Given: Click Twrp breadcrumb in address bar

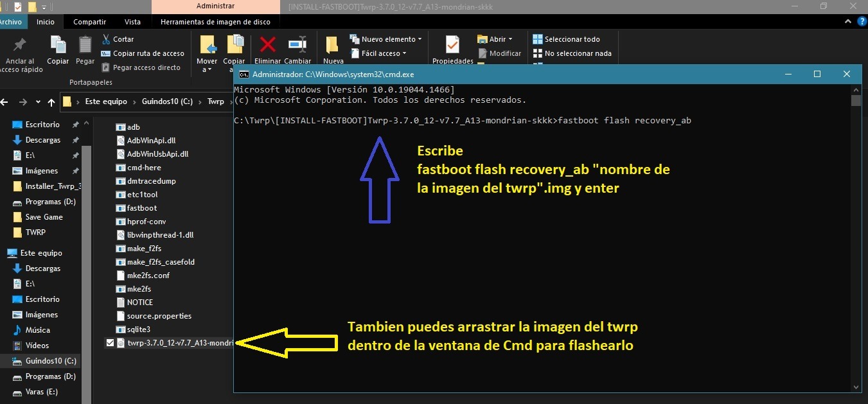Looking at the screenshot, I should click(x=216, y=101).
